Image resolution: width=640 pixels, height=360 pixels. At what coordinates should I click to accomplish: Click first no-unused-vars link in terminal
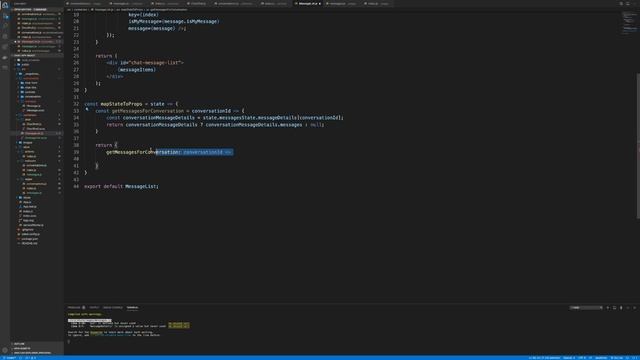click(179, 323)
